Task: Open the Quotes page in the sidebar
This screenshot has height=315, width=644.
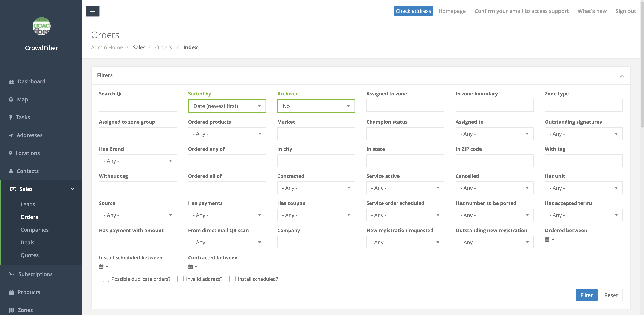Action: click(x=30, y=255)
